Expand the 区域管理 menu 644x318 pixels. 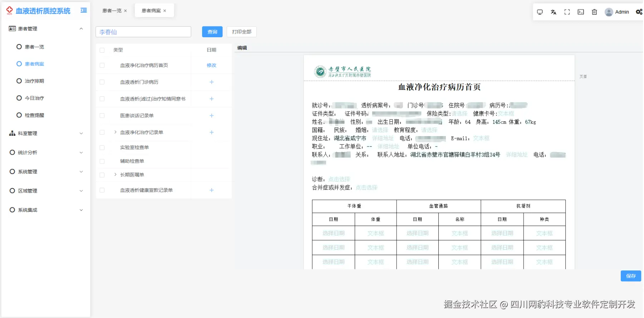coord(81,191)
